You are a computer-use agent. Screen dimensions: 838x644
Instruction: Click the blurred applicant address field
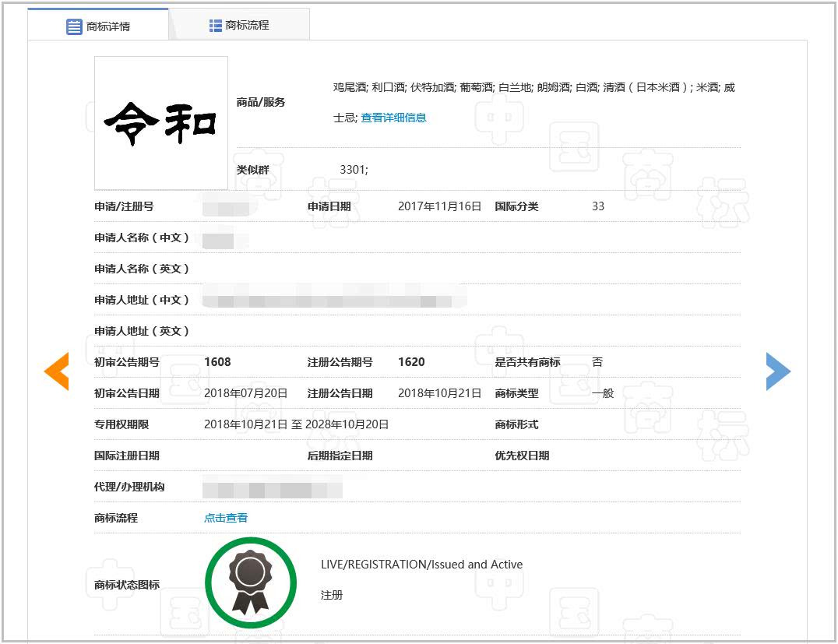pos(334,300)
